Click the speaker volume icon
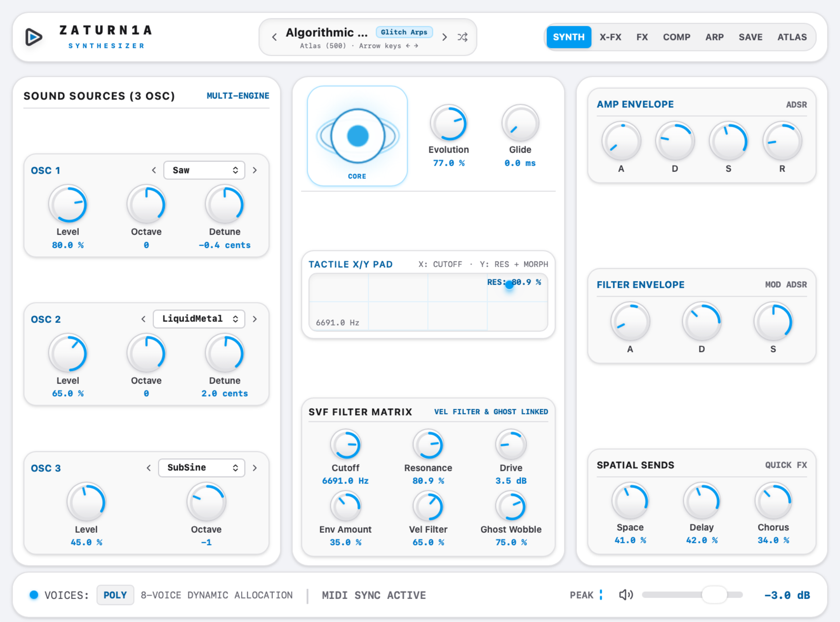The image size is (840, 622). (x=626, y=595)
